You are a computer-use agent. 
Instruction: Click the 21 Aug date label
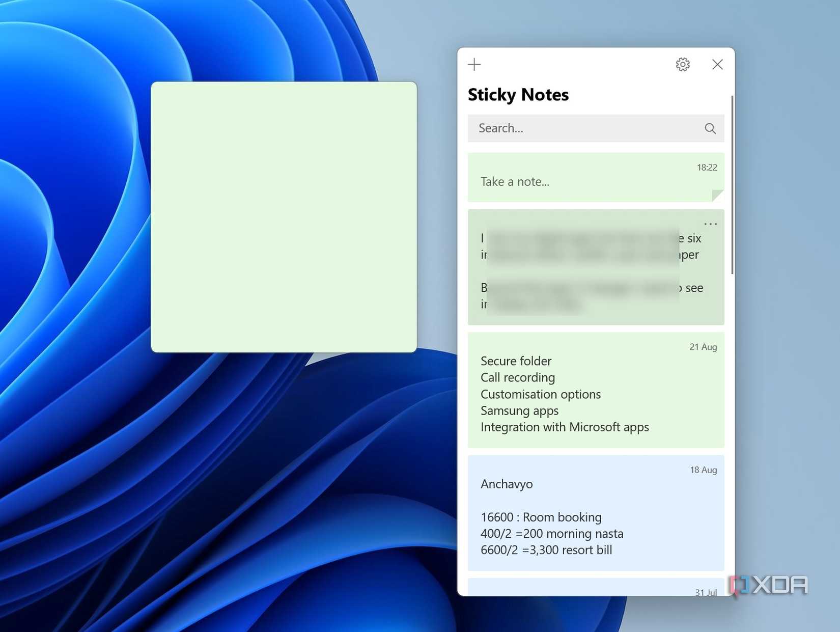(703, 347)
